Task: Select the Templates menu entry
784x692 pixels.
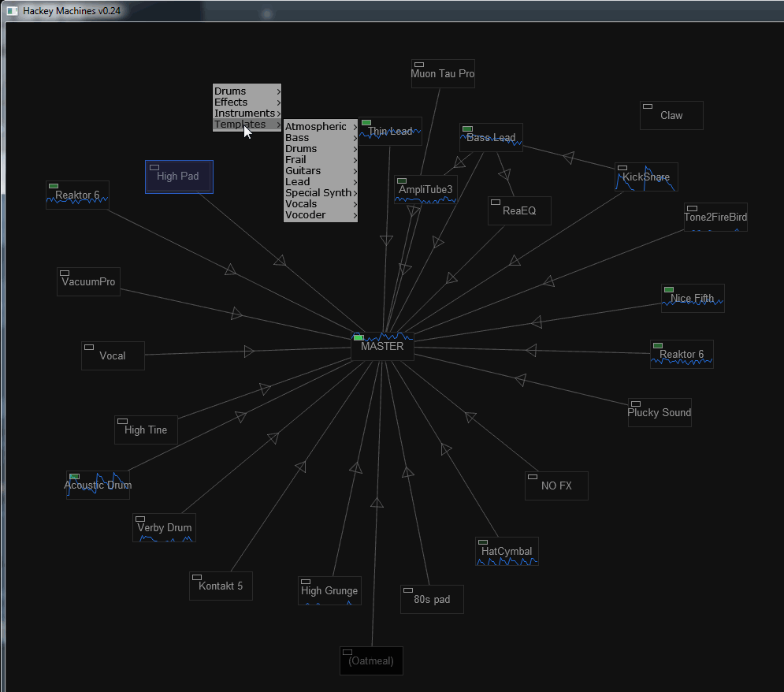Action: tap(247, 124)
